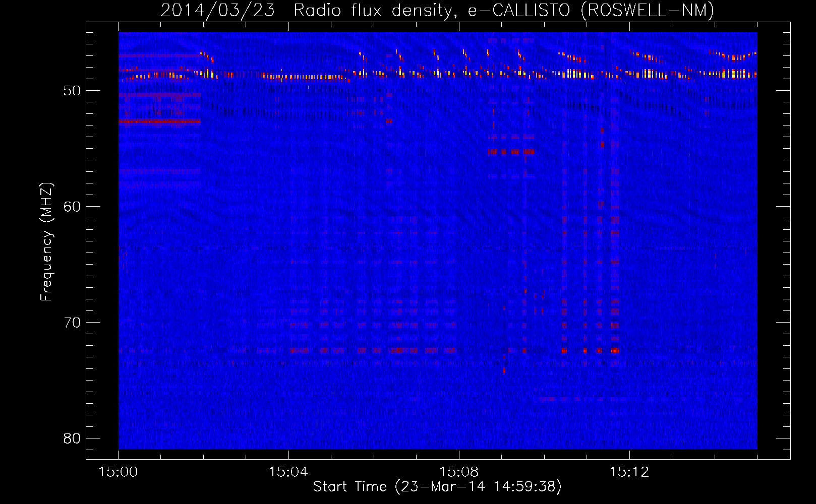Select the 'e-CALLISTO (ROSWELL-NM)' station label
The image size is (816, 504).
coord(591,11)
